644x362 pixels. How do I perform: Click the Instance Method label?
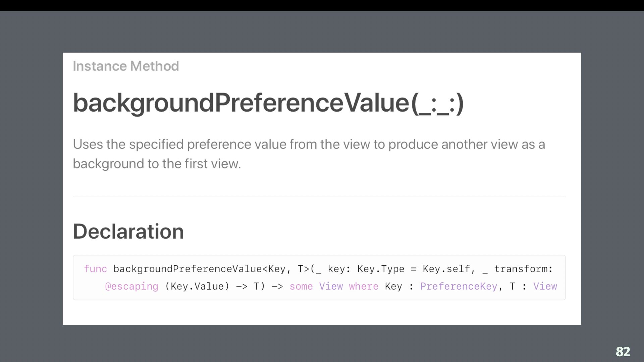tap(126, 66)
